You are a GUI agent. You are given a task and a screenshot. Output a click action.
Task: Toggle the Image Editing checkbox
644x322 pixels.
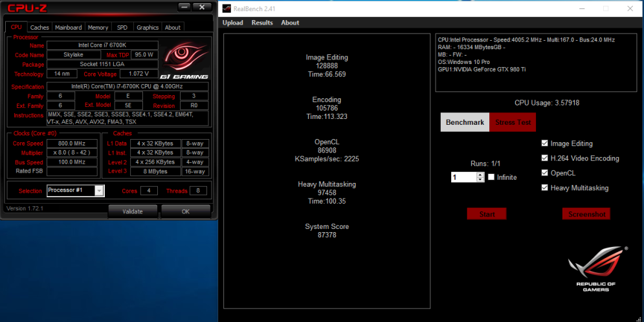tap(544, 143)
